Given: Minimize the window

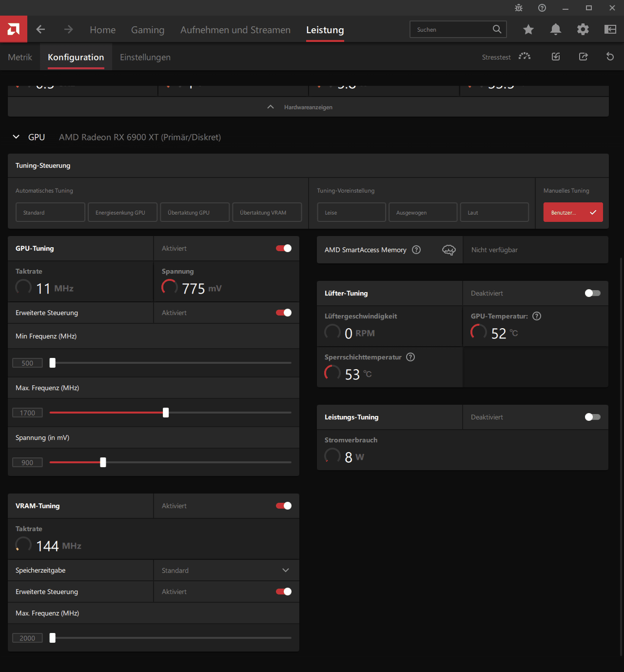Looking at the screenshot, I should coord(565,8).
